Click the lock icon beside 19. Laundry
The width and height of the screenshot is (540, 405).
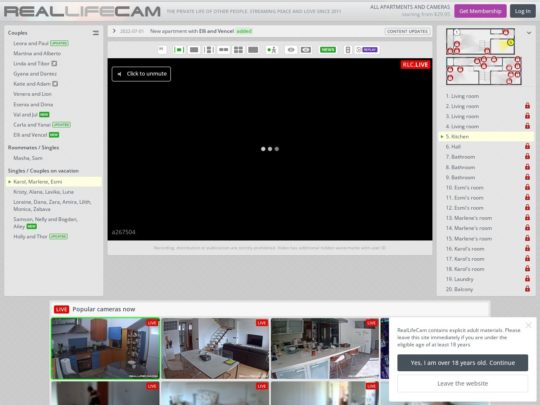click(x=527, y=279)
